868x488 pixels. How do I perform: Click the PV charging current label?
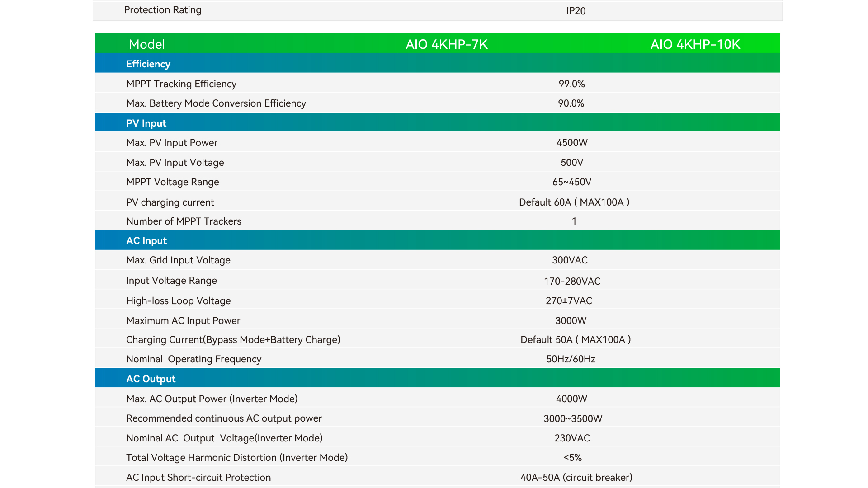170,202
